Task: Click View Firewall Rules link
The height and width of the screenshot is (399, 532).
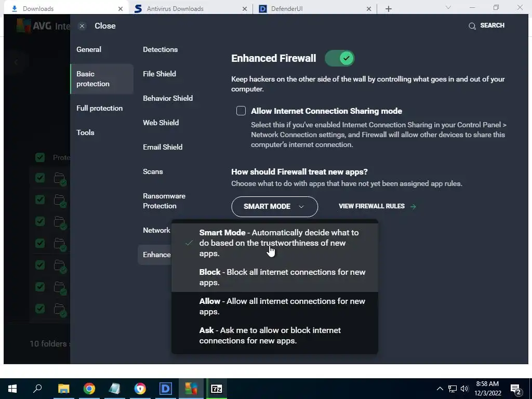Action: point(371,206)
